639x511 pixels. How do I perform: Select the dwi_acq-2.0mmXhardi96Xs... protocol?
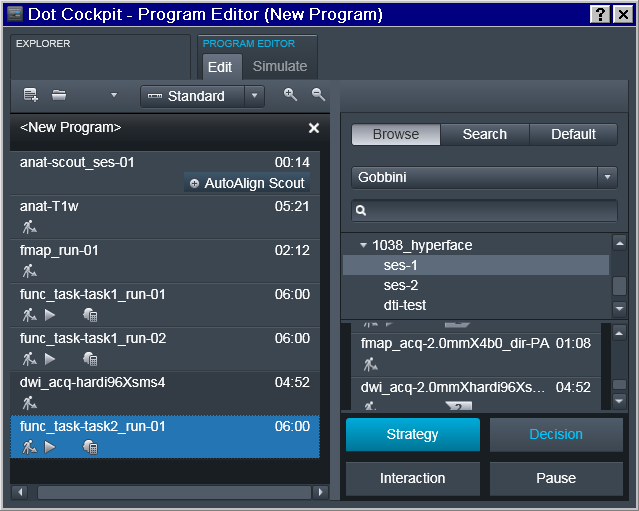[476, 394]
